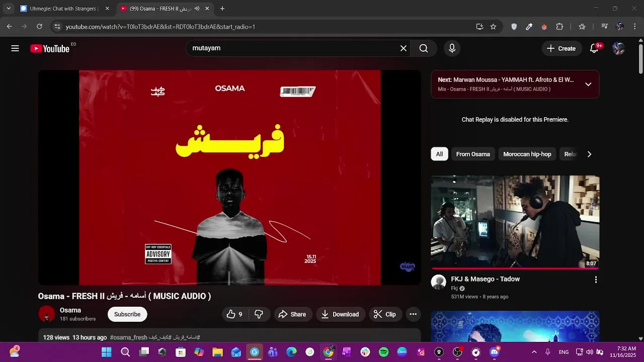Open the Extensions puzzle menu
The height and width of the screenshot is (362, 644).
point(559,27)
